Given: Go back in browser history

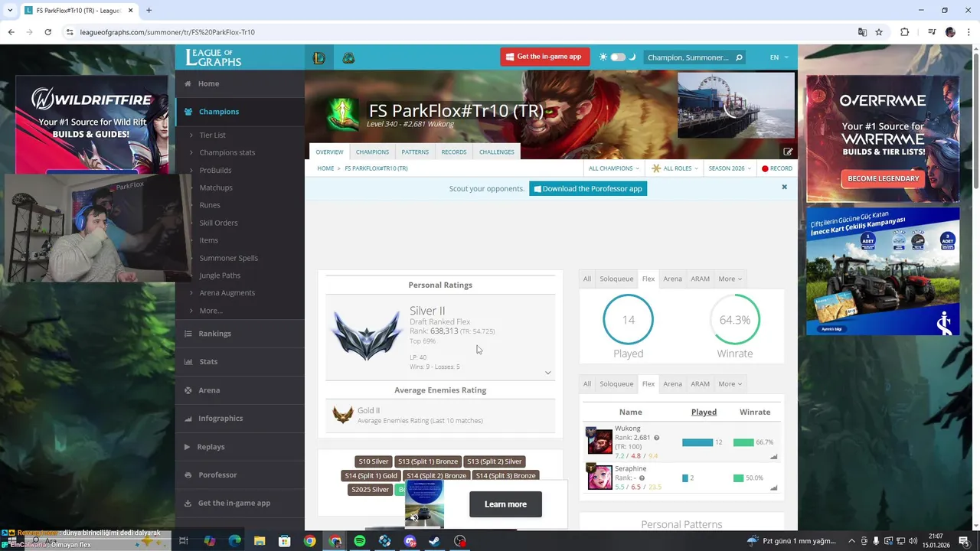Looking at the screenshot, I should click(x=11, y=32).
